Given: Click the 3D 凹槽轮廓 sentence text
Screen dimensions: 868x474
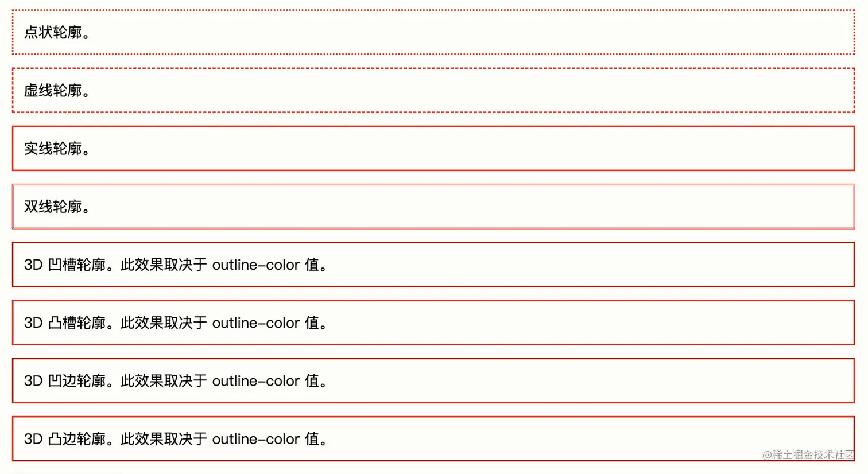Looking at the screenshot, I should coord(176,265).
